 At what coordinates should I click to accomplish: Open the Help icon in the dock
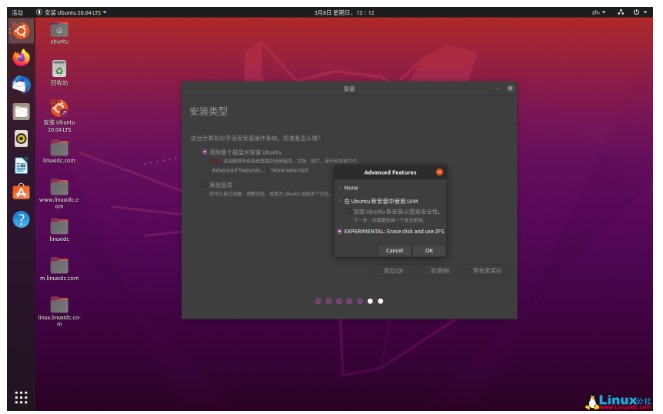[21, 219]
